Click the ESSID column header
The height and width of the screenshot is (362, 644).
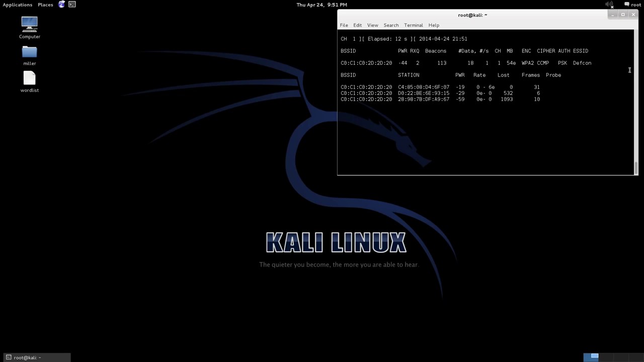[581, 51]
